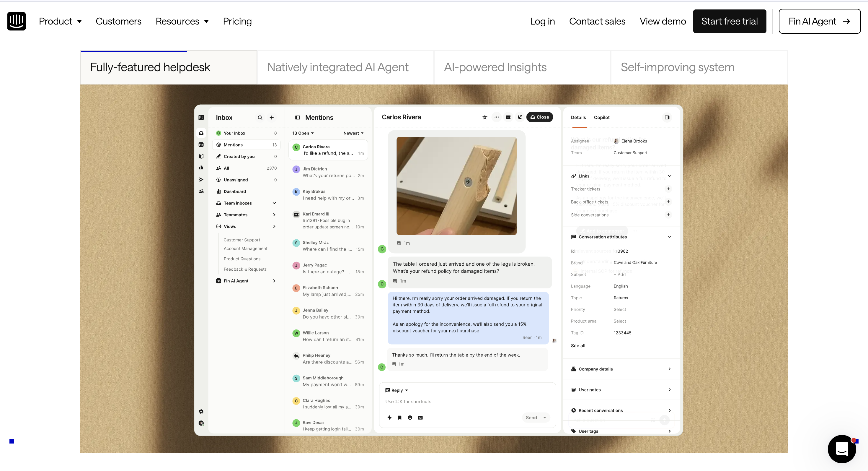Click the contacts people rail icon
Screen dimensions: 868x471
click(201, 191)
